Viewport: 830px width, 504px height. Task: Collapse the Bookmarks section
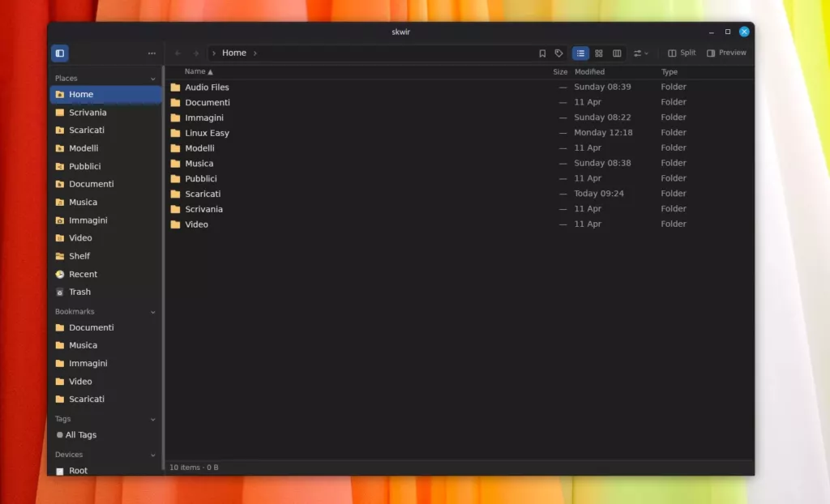(x=153, y=312)
